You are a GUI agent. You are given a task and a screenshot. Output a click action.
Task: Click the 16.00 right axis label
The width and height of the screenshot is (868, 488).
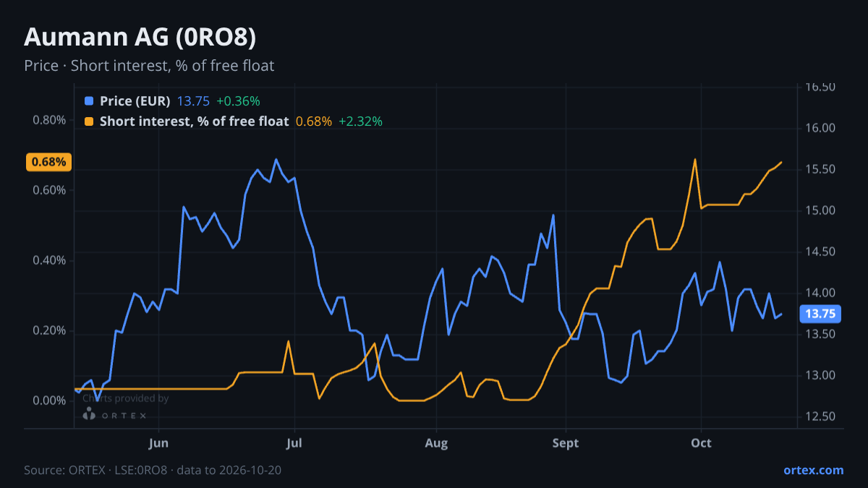(x=821, y=128)
